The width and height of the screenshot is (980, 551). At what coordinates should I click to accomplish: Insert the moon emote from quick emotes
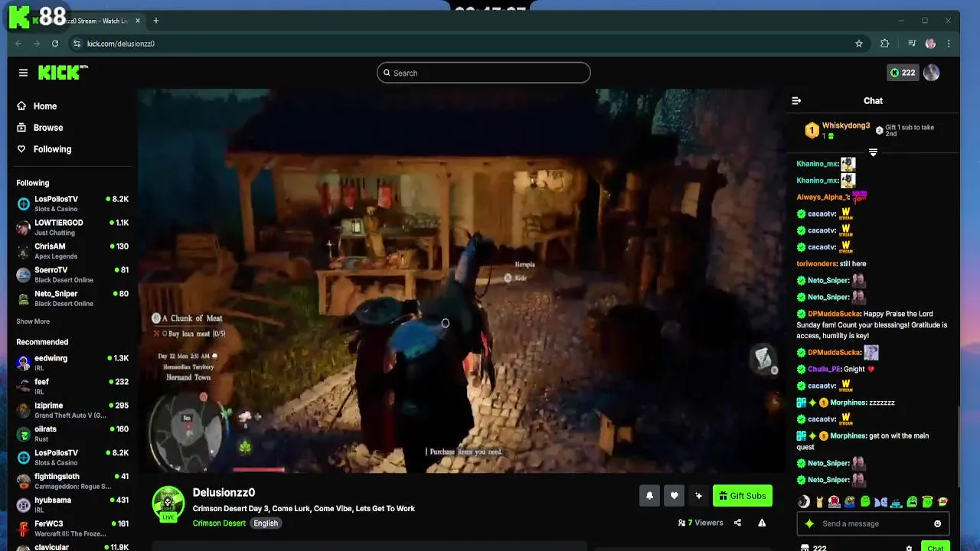(803, 502)
